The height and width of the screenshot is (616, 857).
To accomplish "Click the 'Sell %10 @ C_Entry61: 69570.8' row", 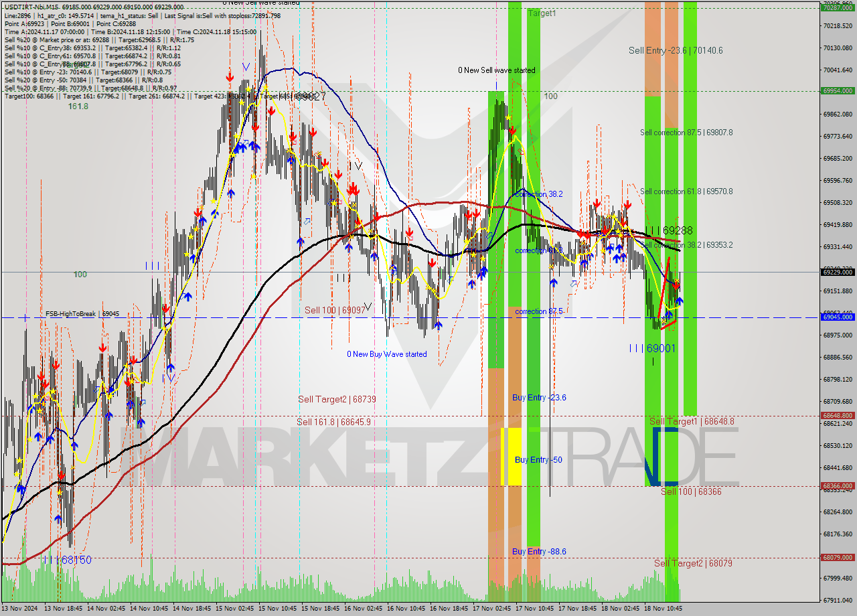I will 92,56.
